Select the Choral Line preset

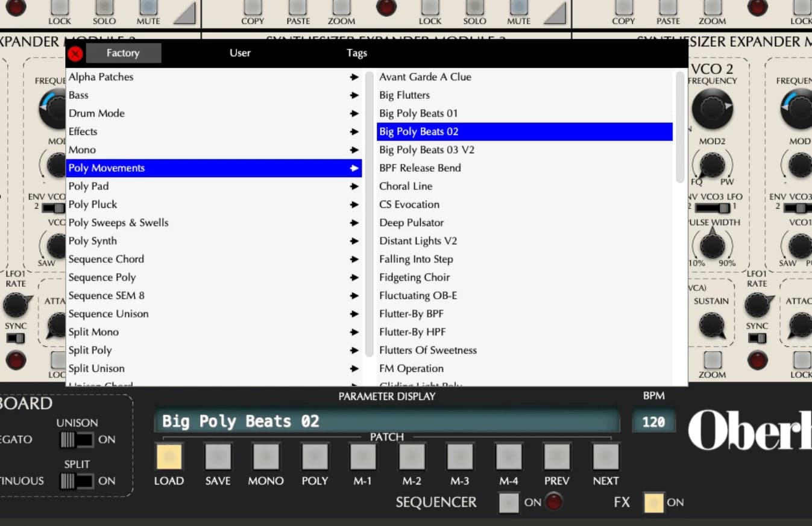(406, 186)
